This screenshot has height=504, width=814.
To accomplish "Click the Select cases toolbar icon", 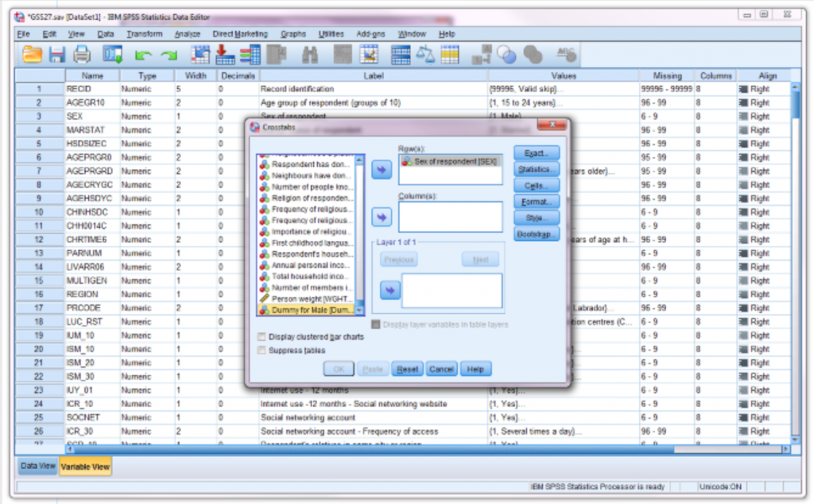I will pyautogui.click(x=450, y=55).
